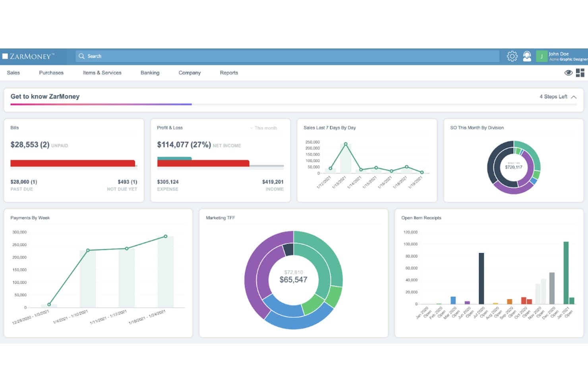Click the Open Item Receipts title
Viewport: 588px width, 392px height.
click(421, 218)
